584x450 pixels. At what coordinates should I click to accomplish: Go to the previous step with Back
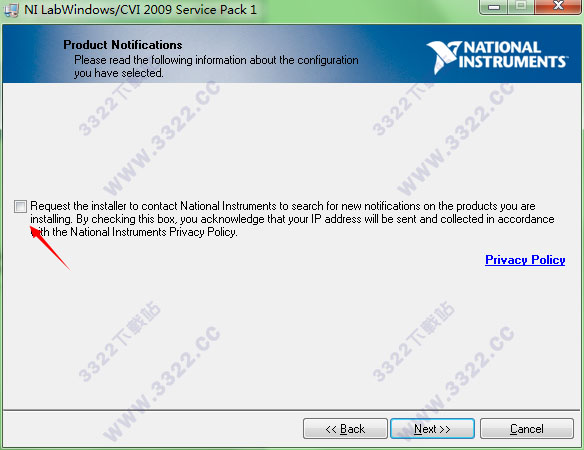point(345,429)
